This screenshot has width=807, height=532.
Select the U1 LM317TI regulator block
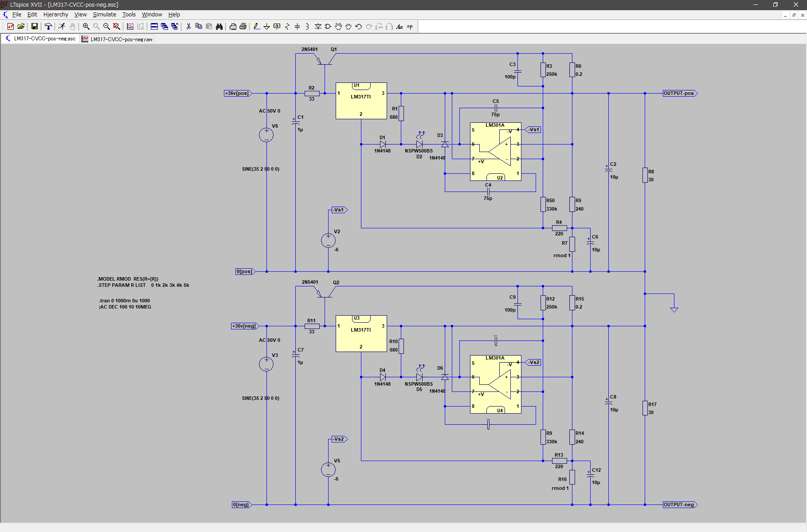tap(361, 101)
